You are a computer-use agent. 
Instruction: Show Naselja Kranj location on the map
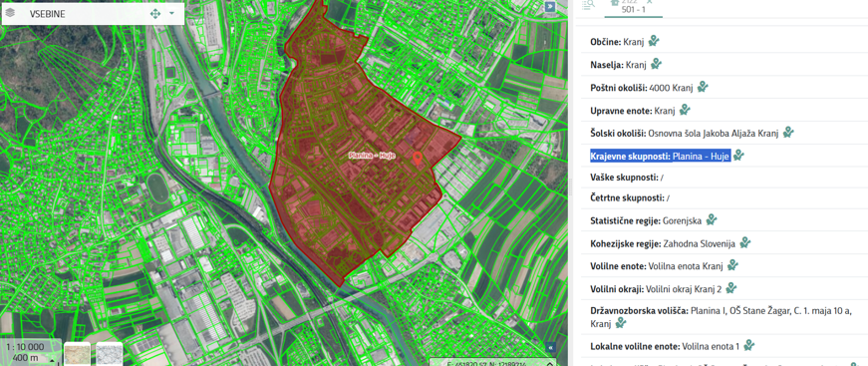[656, 64]
